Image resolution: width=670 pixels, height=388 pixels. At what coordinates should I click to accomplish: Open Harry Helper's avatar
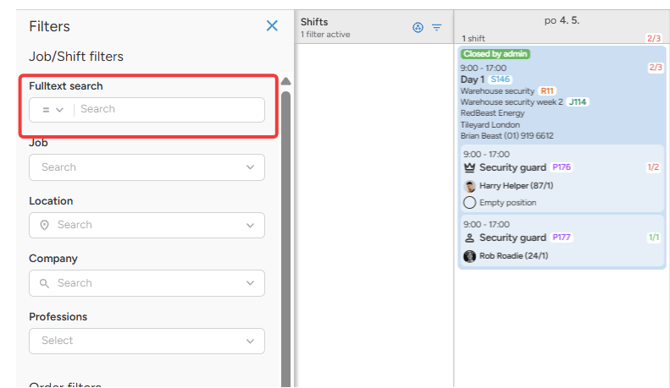coord(470,186)
